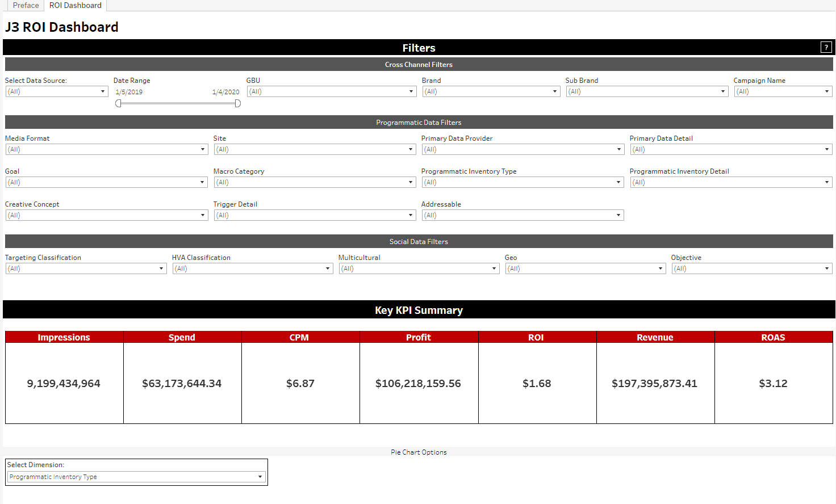Switch to the Preface tab
This screenshot has height=504, width=836.
click(26, 5)
